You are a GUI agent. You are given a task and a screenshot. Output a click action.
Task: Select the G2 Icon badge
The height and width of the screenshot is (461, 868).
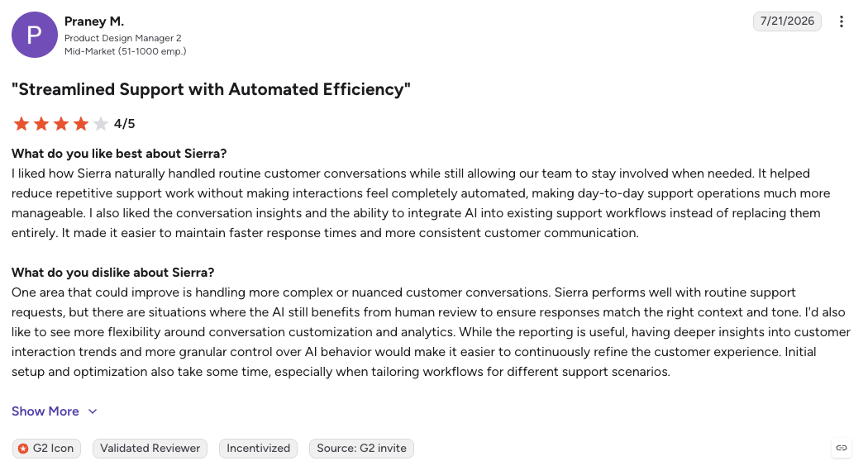coord(46,449)
